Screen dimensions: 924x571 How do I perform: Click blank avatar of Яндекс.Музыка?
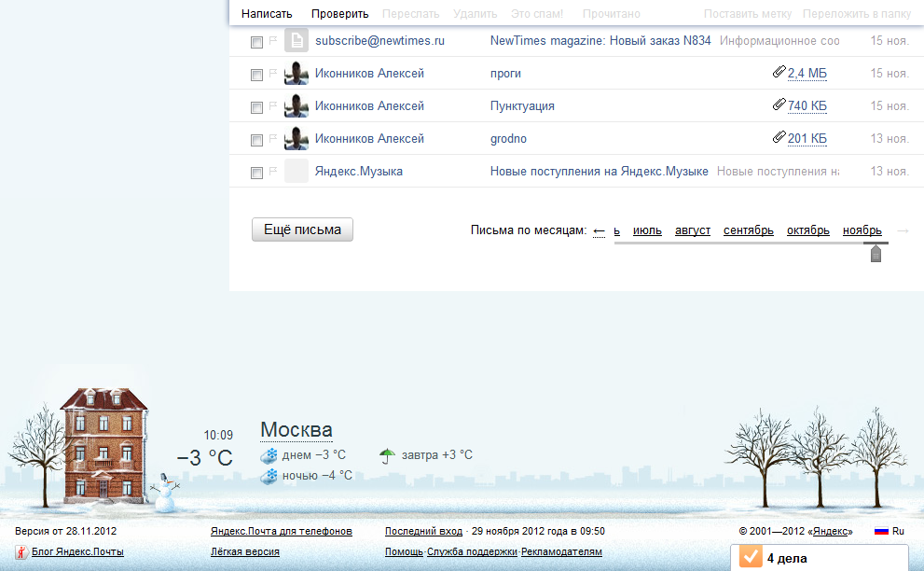tap(297, 171)
